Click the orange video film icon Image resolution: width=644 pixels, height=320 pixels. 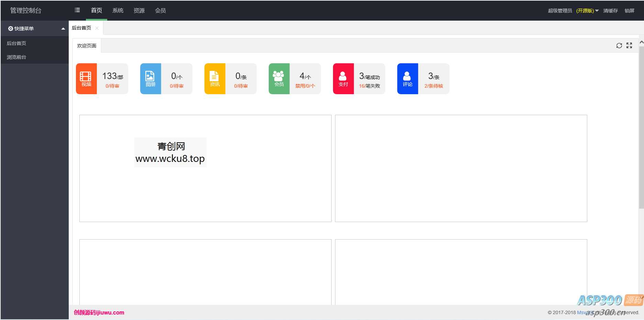pos(86,78)
